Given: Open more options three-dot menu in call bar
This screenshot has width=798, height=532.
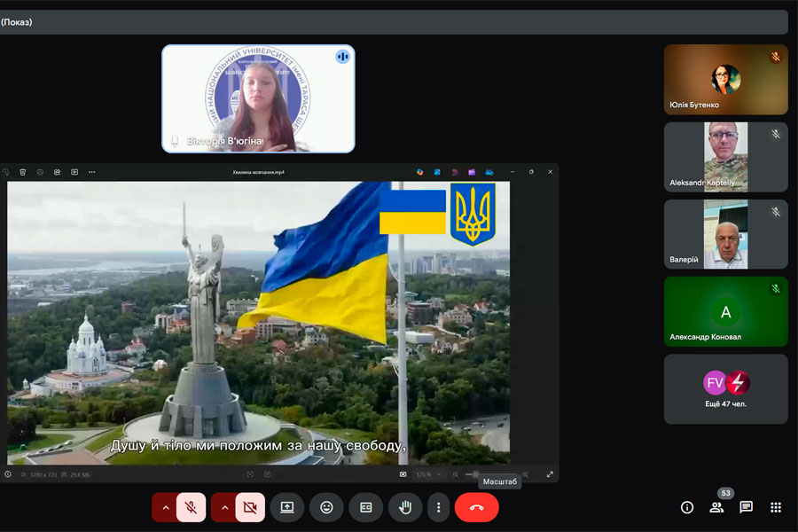Looking at the screenshot, I should (x=438, y=507).
